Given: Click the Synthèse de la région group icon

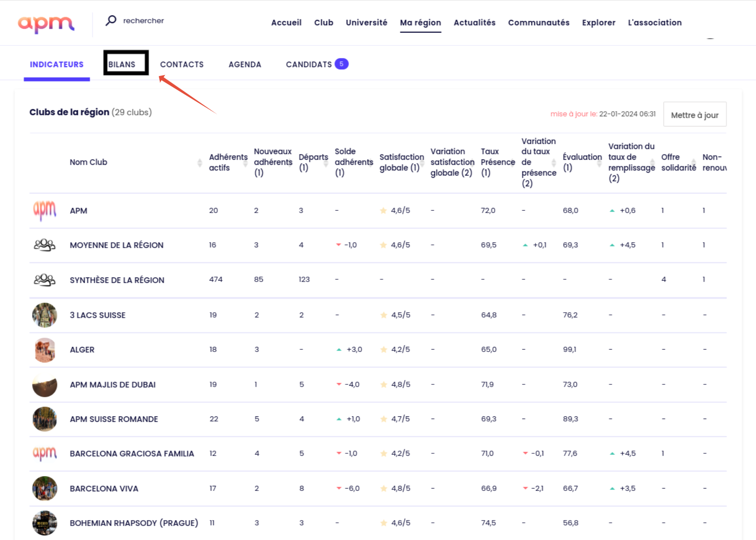Looking at the screenshot, I should click(x=44, y=280).
